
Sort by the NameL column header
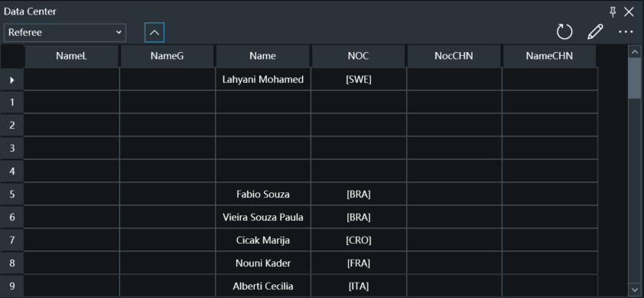71,56
